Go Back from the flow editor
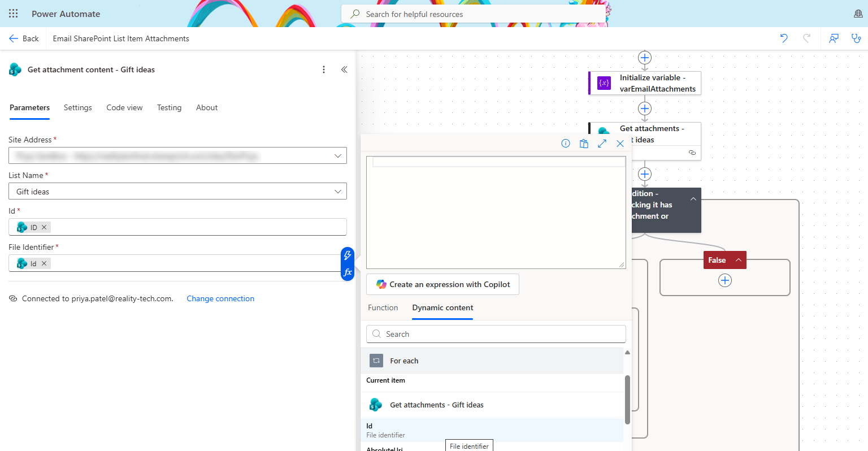Image resolution: width=868 pixels, height=451 pixels. tap(24, 38)
